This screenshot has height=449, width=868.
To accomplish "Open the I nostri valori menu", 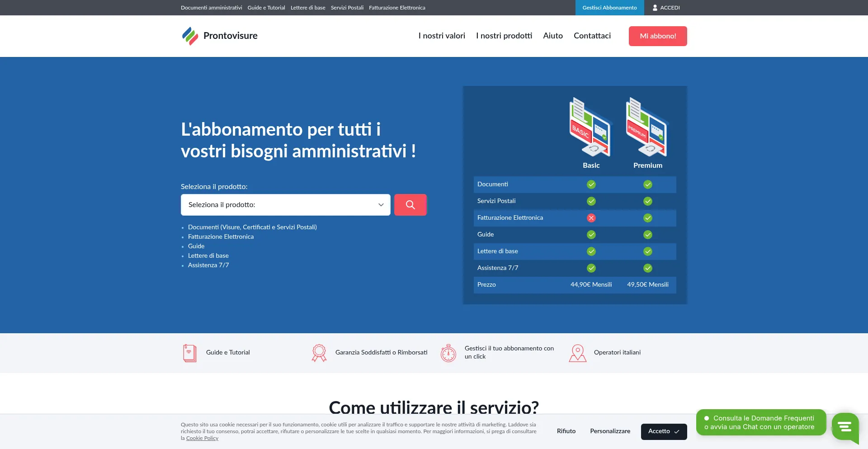I will click(x=441, y=36).
